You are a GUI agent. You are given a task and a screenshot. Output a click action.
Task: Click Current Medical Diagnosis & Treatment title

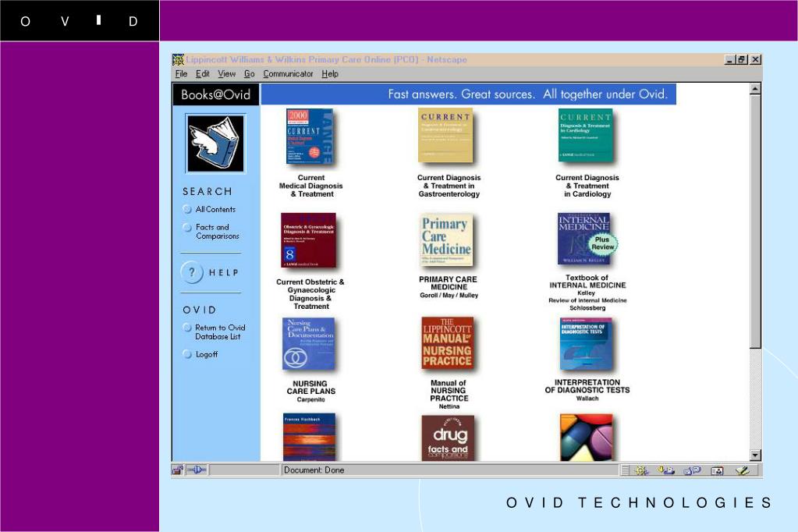pos(311,186)
